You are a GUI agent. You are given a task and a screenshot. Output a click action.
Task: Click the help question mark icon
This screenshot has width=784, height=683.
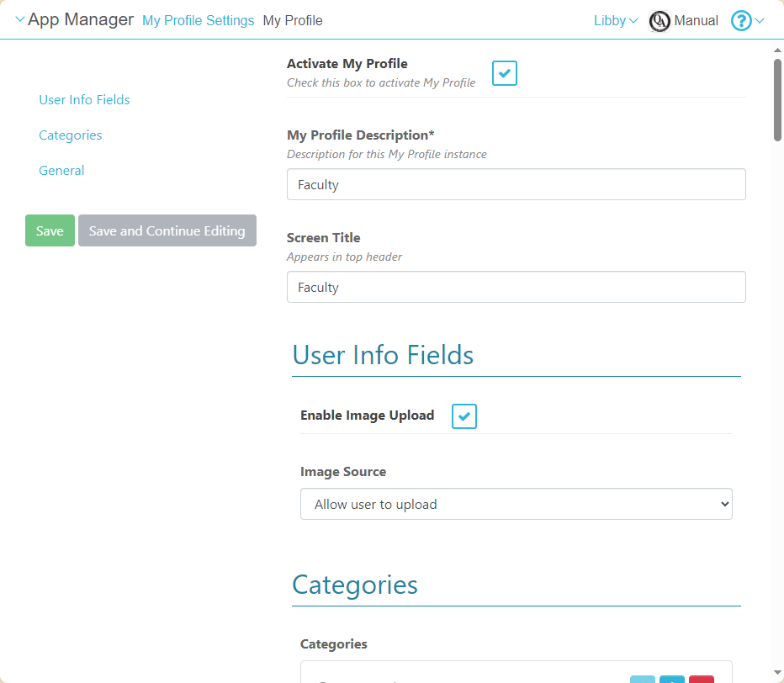pyautogui.click(x=740, y=21)
